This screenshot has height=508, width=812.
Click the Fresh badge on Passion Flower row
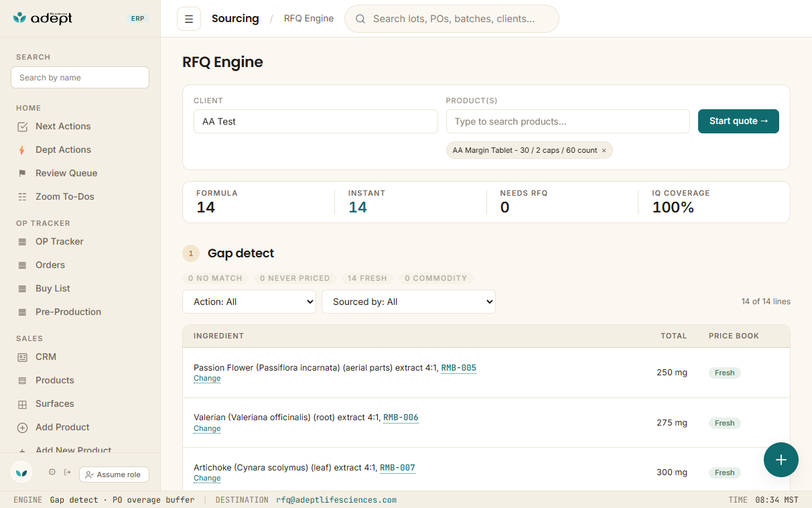tap(725, 373)
